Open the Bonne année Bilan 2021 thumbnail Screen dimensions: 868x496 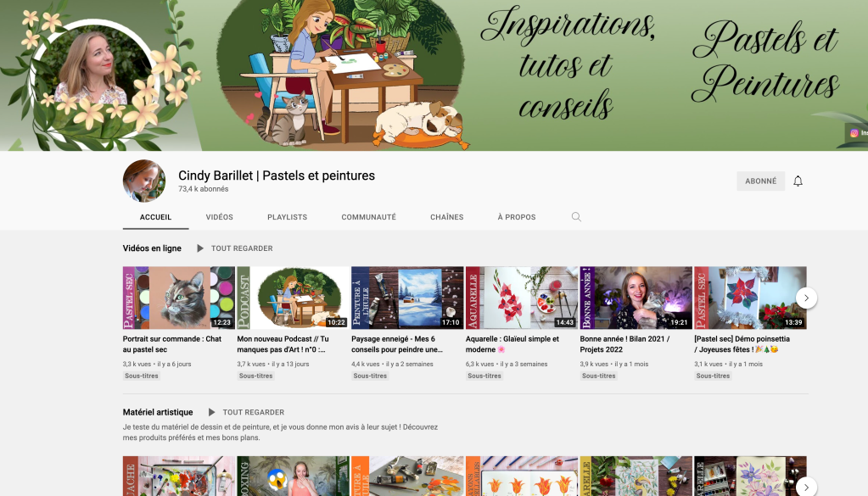pos(636,298)
